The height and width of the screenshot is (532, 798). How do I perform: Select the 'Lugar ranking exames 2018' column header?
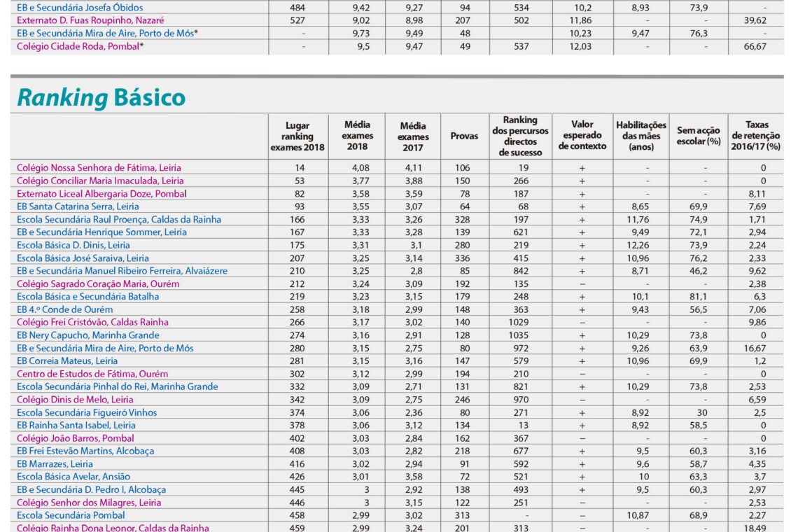[297, 136]
